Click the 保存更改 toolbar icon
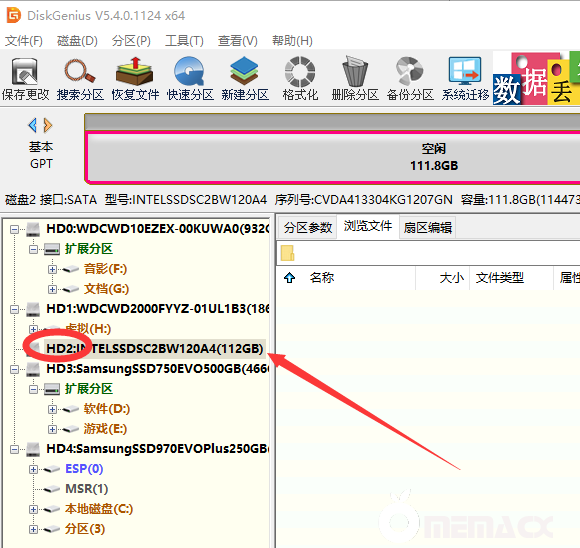The width and height of the screenshot is (580, 548). [25, 79]
